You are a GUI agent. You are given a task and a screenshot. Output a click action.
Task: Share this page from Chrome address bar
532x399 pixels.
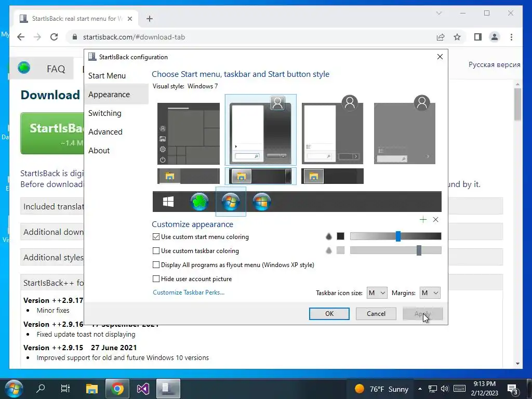441,37
